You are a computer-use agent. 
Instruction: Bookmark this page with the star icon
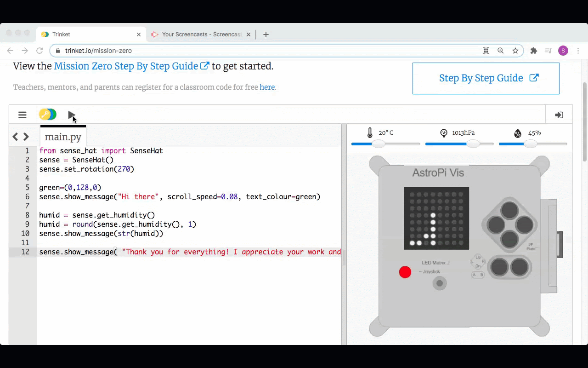[515, 51]
